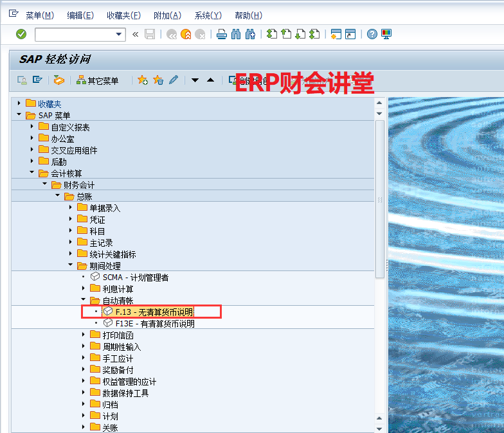Click the Save disk icon
The height and width of the screenshot is (433, 504).
(x=150, y=34)
